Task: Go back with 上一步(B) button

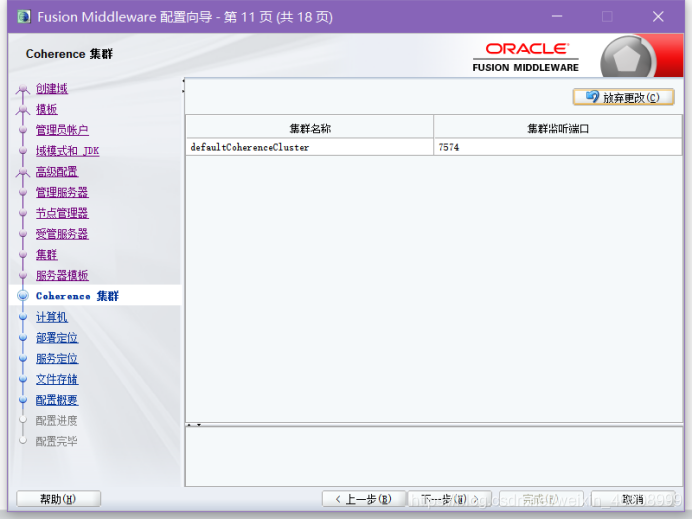Action: coord(364,499)
